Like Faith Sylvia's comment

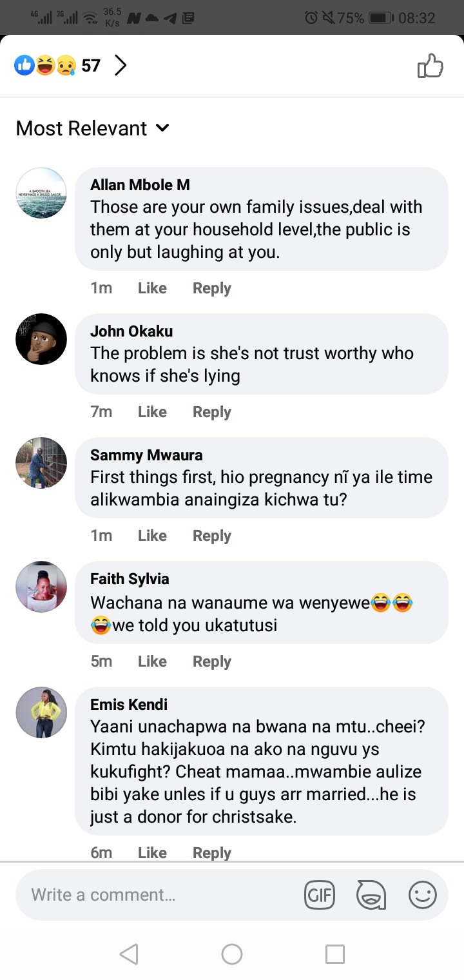152,661
